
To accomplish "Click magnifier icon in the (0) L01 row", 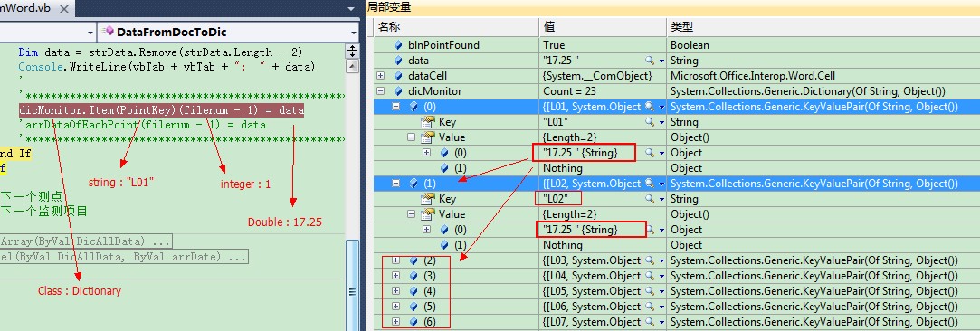I will click(x=650, y=107).
